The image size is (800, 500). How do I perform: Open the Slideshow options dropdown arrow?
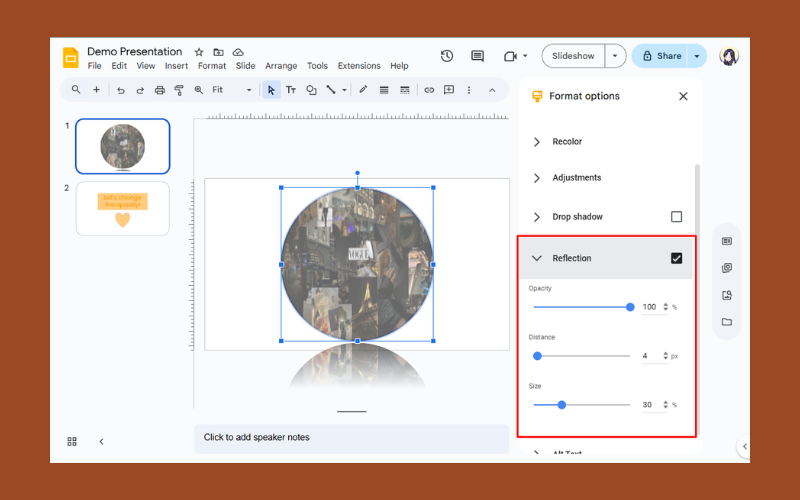(615, 56)
